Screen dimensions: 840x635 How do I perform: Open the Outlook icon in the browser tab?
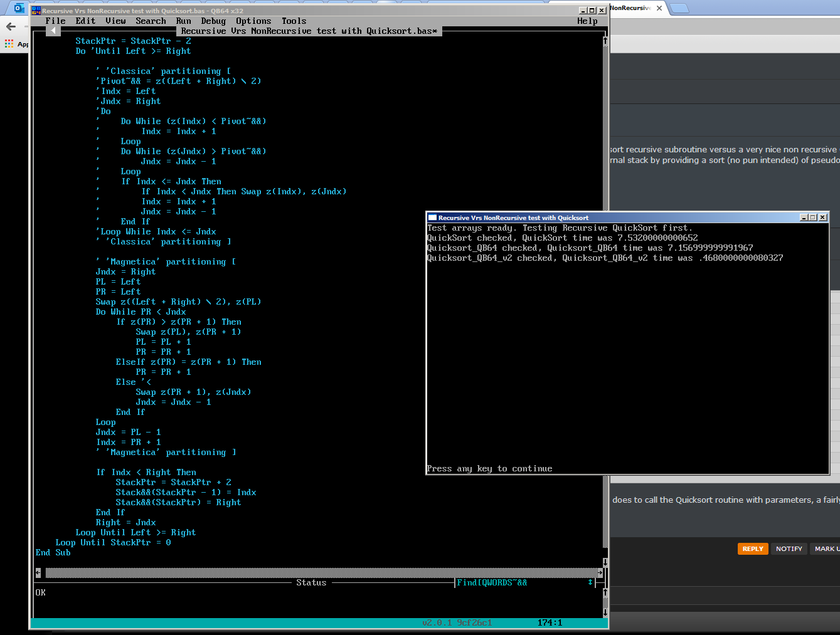[19, 8]
